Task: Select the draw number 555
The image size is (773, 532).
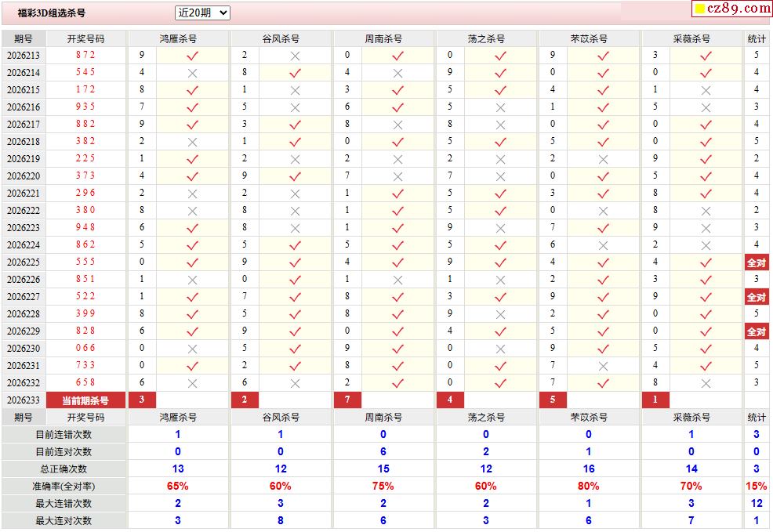Action: [85, 262]
